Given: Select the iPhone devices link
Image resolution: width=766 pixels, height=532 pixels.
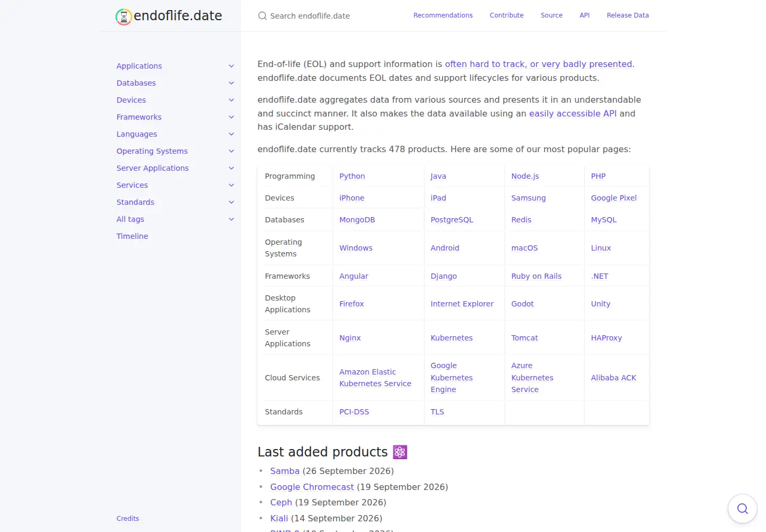Looking at the screenshot, I should click(x=352, y=198).
